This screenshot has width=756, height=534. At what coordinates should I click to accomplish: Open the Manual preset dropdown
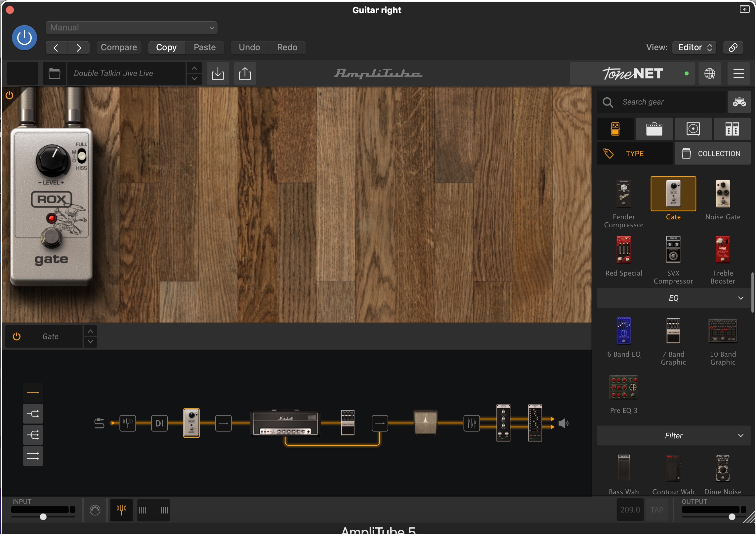(x=132, y=28)
